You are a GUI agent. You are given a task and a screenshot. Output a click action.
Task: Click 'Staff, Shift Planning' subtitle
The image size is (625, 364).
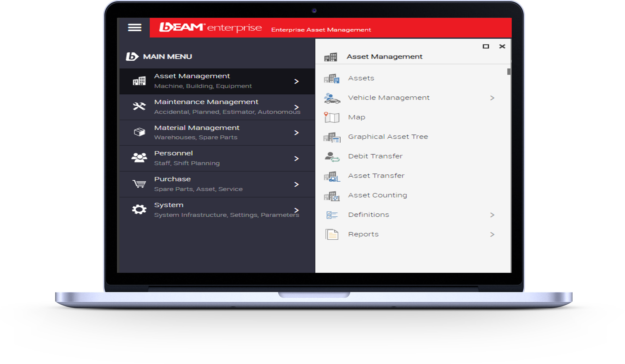pyautogui.click(x=187, y=163)
